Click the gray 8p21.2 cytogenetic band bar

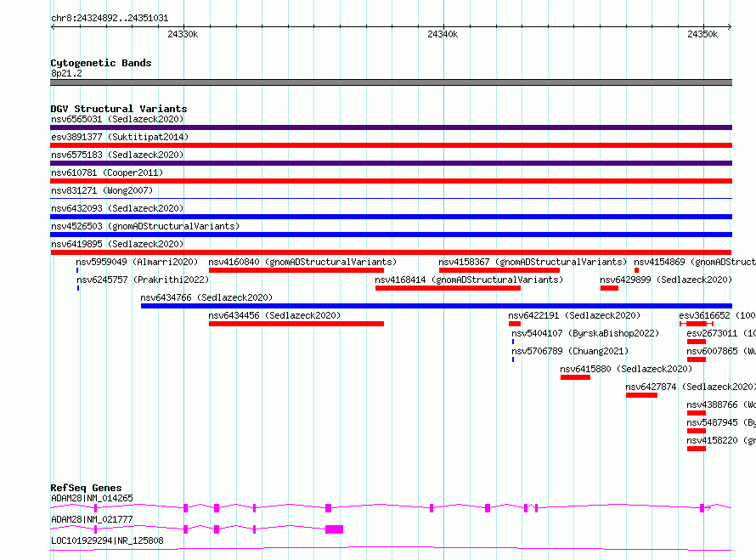tap(391, 82)
